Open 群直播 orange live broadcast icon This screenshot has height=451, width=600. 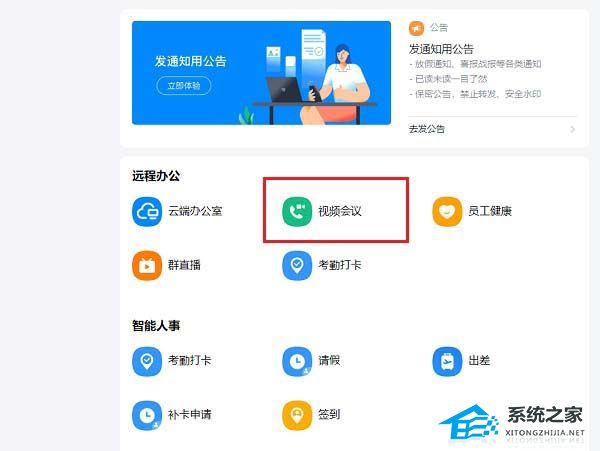pyautogui.click(x=147, y=265)
